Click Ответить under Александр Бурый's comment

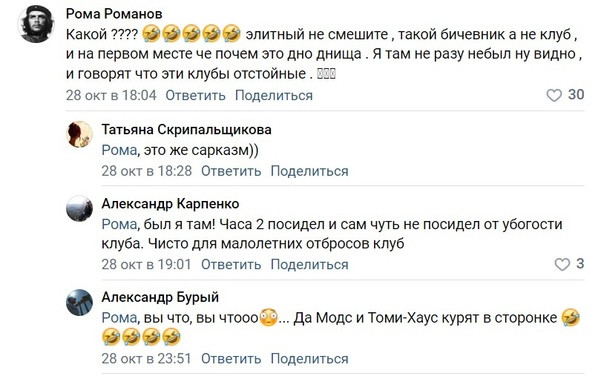(231, 358)
